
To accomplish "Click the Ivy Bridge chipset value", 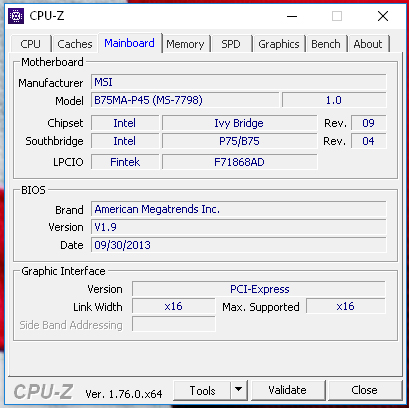I will 239,123.
